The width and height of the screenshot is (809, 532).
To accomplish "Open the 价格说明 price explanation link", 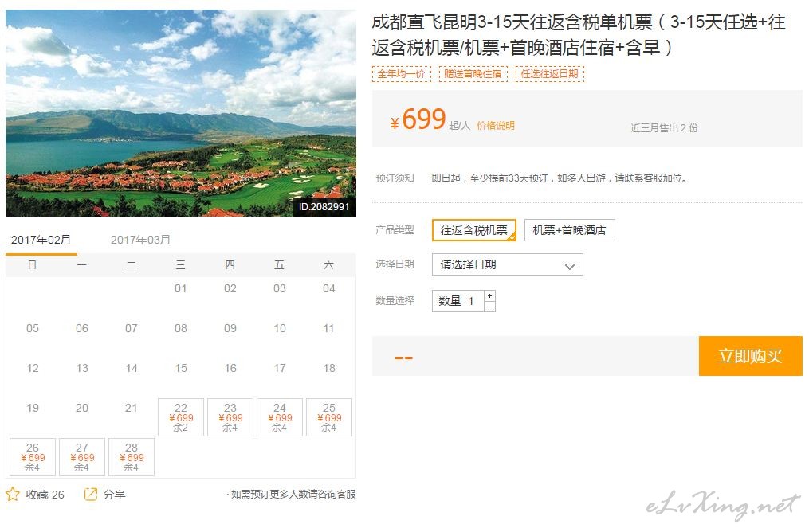I will click(495, 126).
